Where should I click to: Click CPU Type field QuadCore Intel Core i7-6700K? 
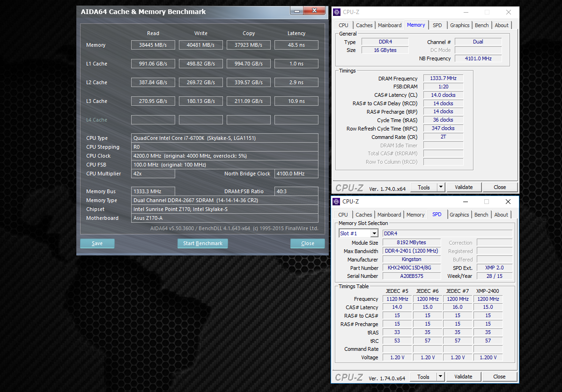(225, 138)
